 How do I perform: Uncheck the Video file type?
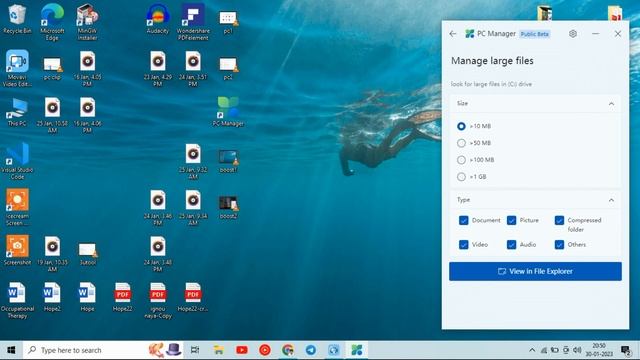[x=463, y=244]
